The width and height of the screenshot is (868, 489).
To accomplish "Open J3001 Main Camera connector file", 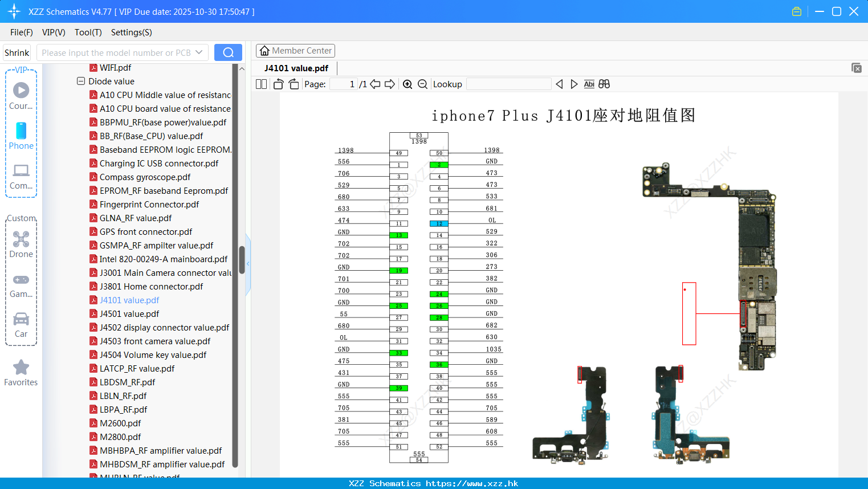I will click(x=165, y=272).
